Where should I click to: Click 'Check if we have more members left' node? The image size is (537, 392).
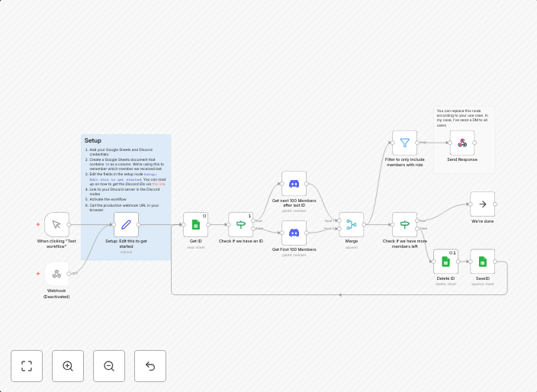[404, 224]
